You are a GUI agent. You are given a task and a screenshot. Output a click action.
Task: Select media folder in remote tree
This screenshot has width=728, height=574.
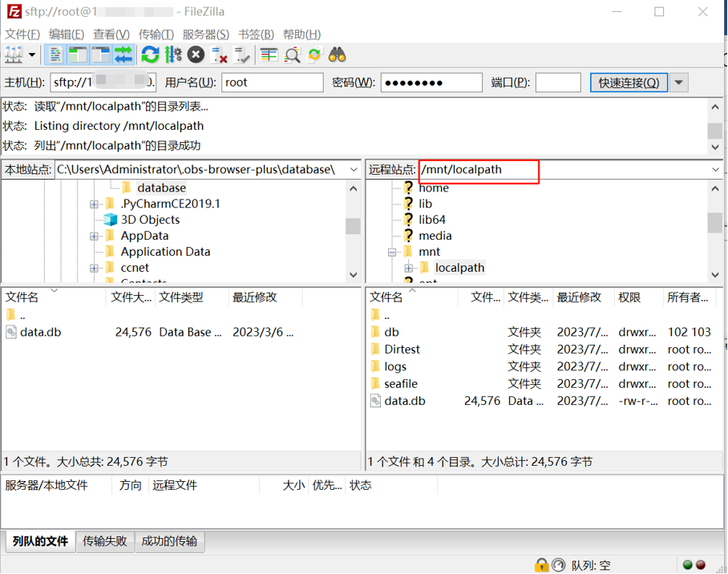[x=435, y=236]
